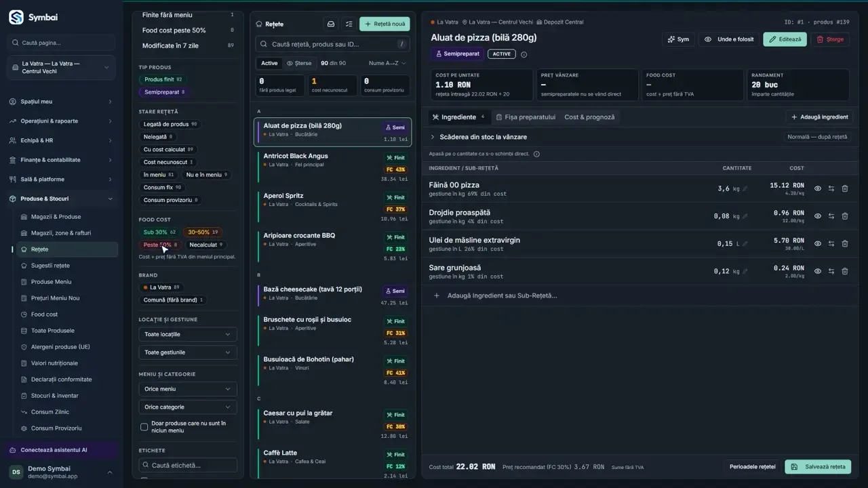
Task: Change sort order Nume A→Z
Action: [x=387, y=63]
